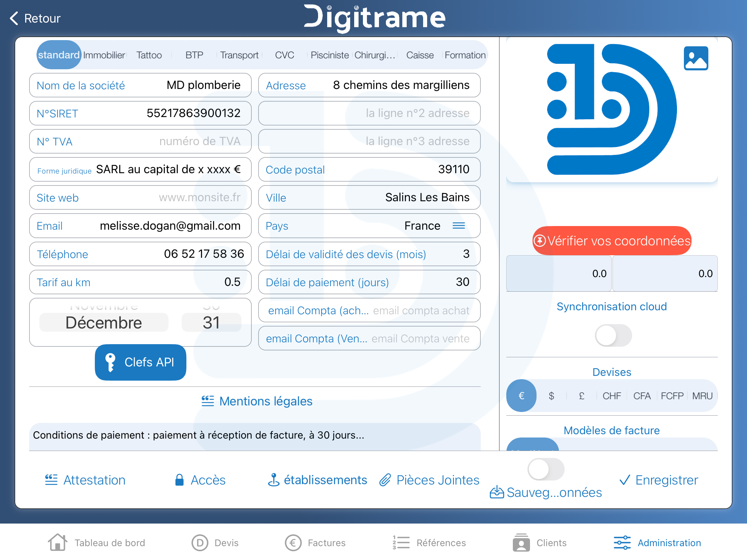Open the Pièces Jointes section
This screenshot has height=560, width=747.
429,480
